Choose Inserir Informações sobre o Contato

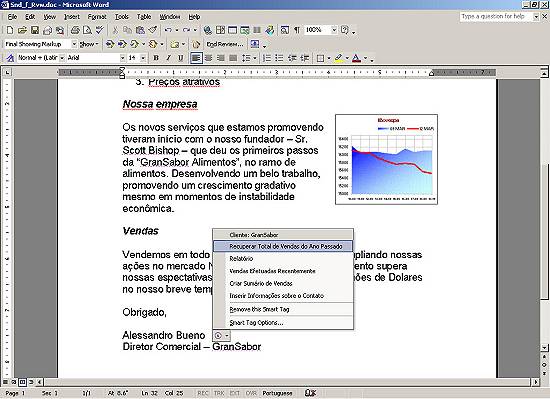(283, 296)
